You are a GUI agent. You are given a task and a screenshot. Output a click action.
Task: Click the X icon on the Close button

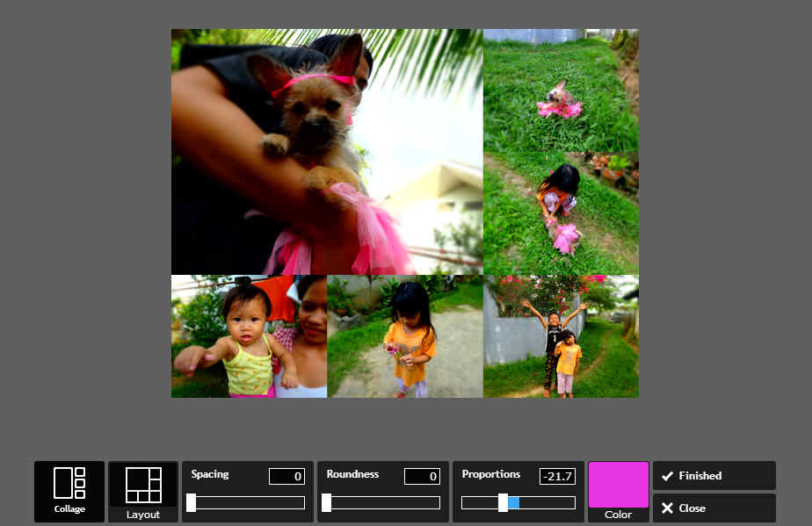666,508
